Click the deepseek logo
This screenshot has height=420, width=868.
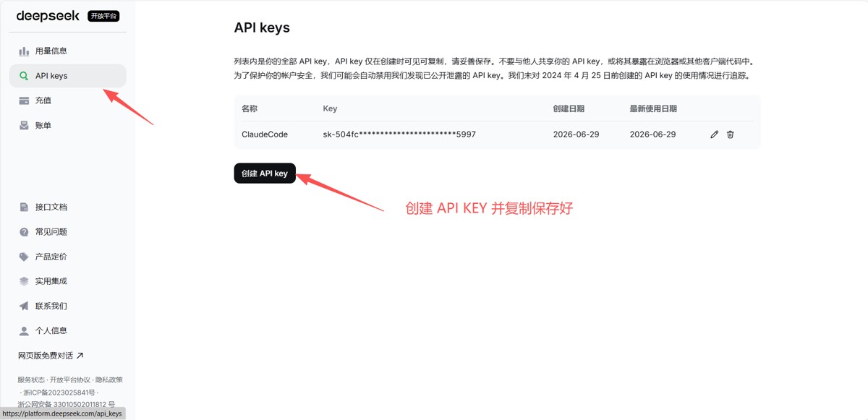point(48,15)
